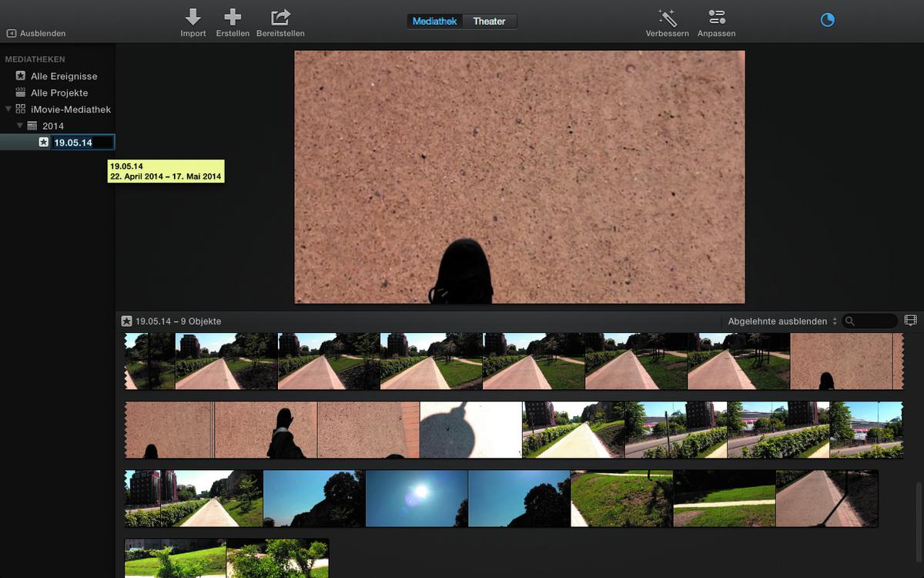Switch to the Theater tab

pos(489,22)
